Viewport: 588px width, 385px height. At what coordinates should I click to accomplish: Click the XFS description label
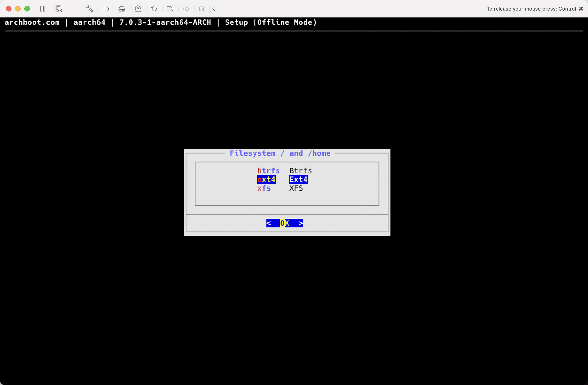click(x=296, y=188)
